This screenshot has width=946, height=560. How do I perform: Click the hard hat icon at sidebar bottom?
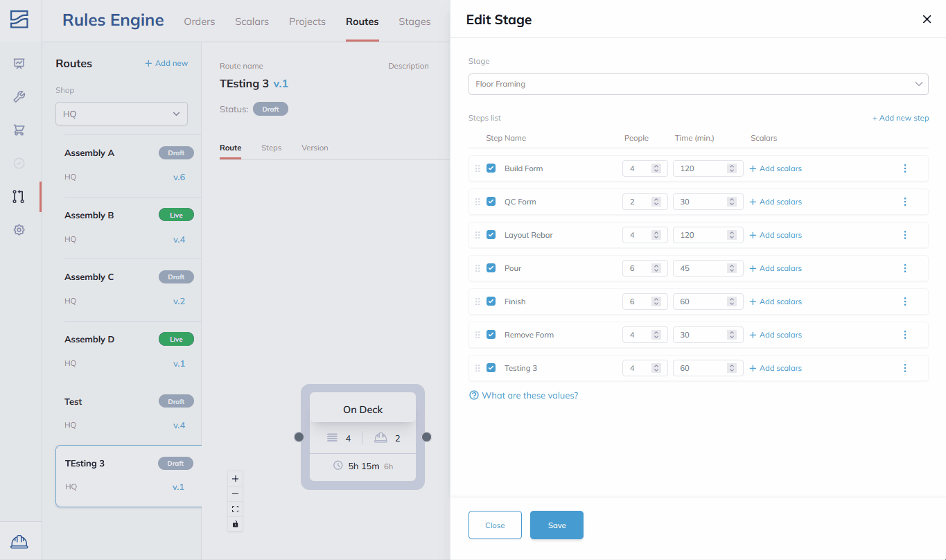(19, 541)
